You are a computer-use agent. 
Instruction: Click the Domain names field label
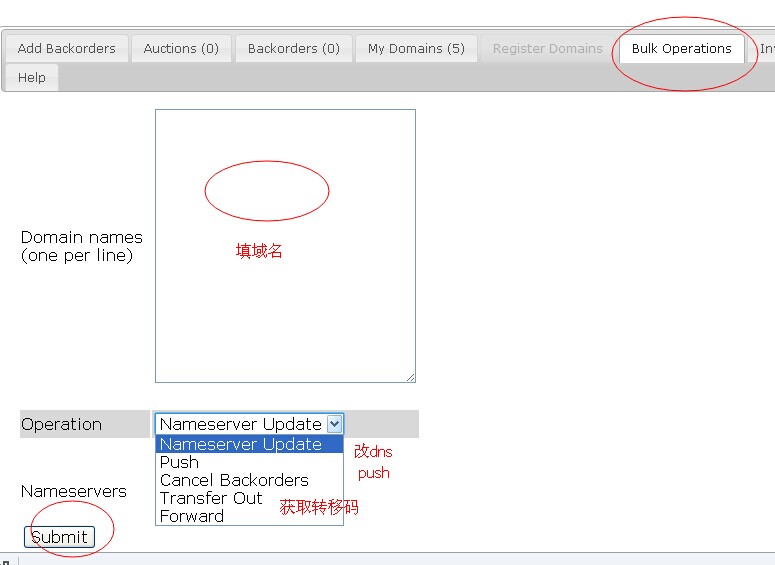(x=82, y=246)
